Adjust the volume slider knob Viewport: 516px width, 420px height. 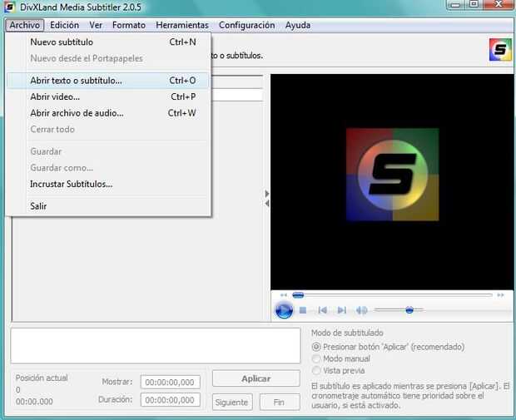(409, 310)
